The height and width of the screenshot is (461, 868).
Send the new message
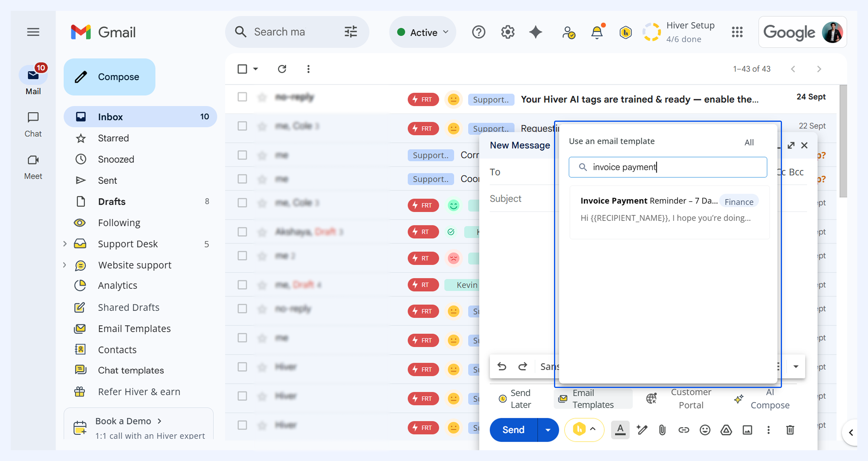coord(513,430)
